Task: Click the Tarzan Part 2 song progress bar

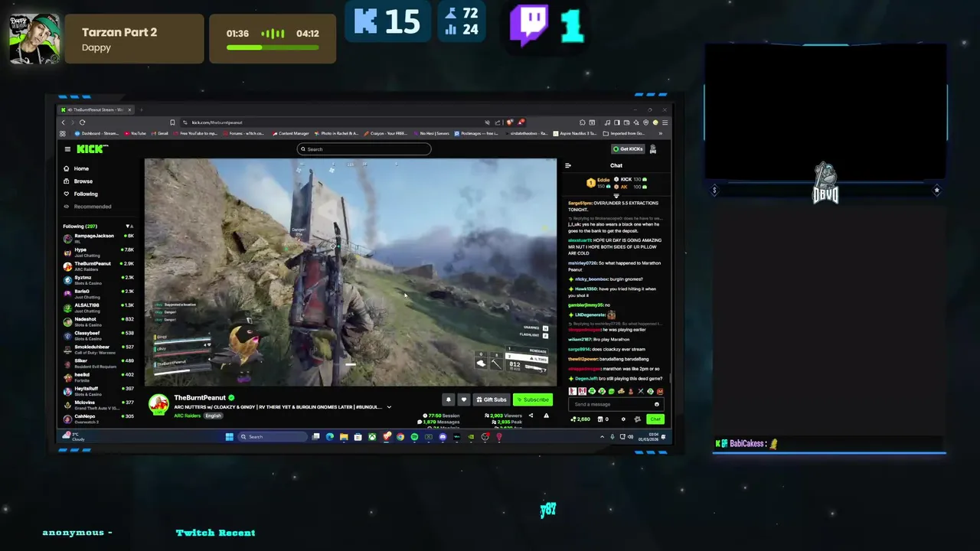Action: tap(273, 47)
